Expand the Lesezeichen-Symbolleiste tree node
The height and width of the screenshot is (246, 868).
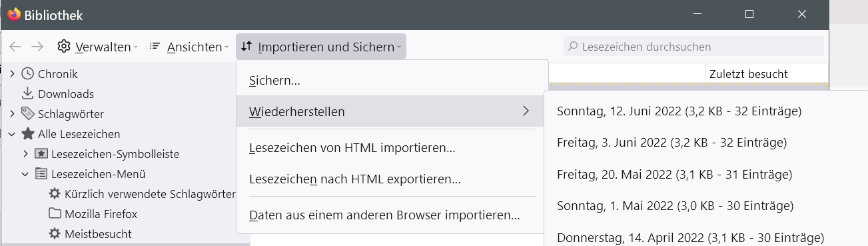click(x=25, y=154)
